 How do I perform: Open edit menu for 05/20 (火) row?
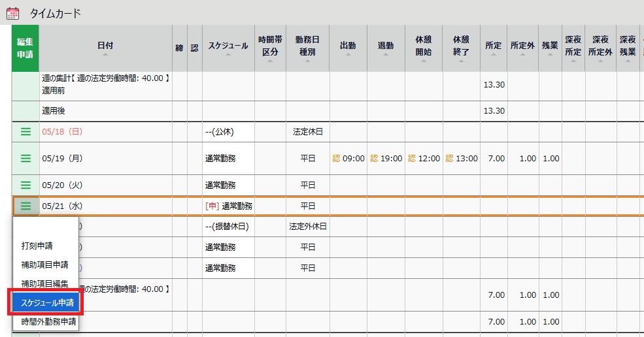[25, 185]
